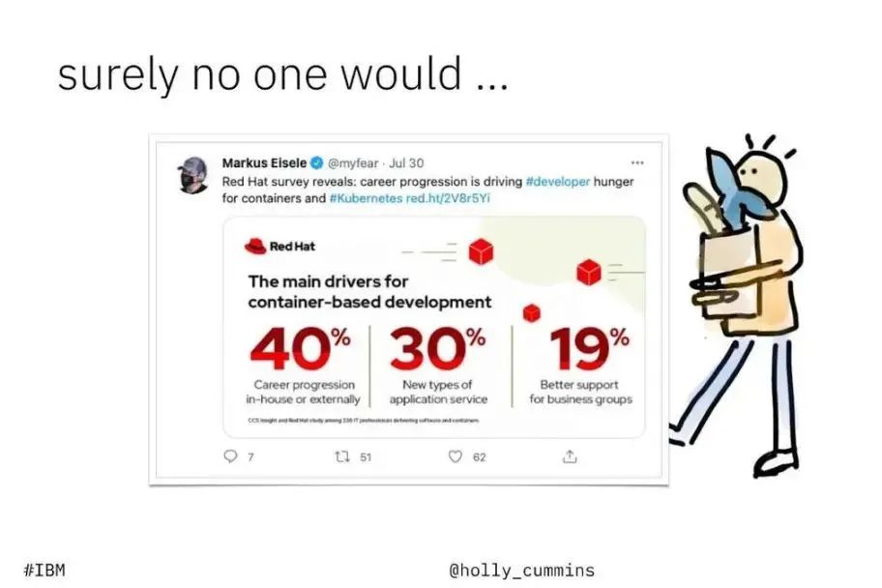This screenshot has width=882, height=588.
Task: Click the Markus Eisele display name
Action: tap(264, 163)
